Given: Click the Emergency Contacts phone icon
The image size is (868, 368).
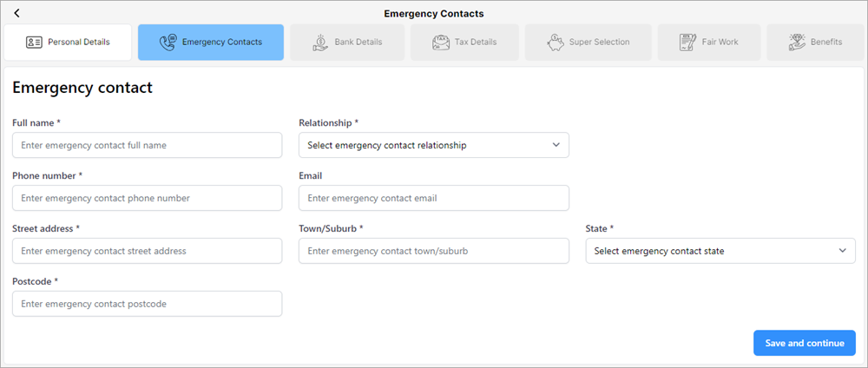Looking at the screenshot, I should point(168,42).
